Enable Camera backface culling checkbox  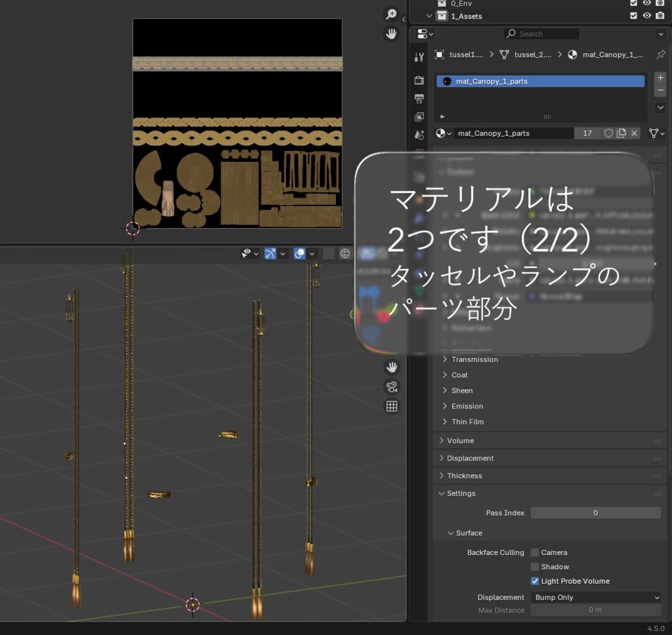(x=535, y=552)
